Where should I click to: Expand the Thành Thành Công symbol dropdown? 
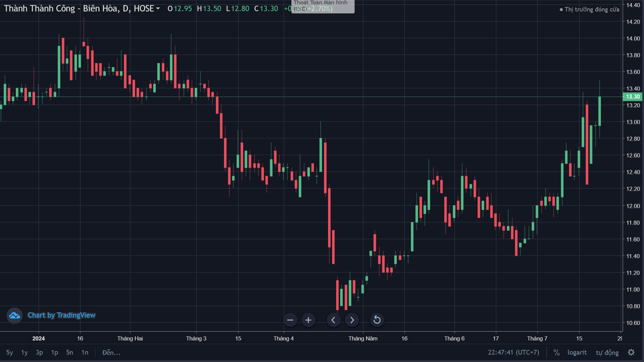point(158,9)
